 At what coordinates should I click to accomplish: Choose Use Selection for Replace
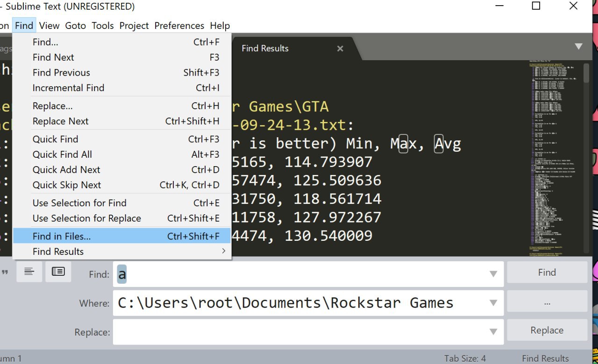pos(122,218)
